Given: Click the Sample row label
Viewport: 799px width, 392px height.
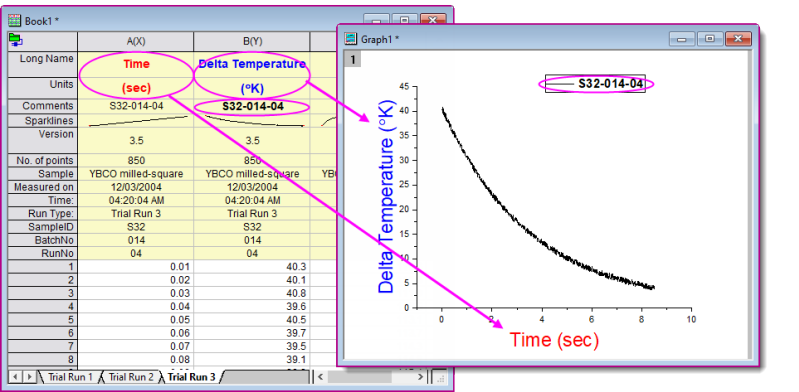Looking at the screenshot, I should (43, 174).
